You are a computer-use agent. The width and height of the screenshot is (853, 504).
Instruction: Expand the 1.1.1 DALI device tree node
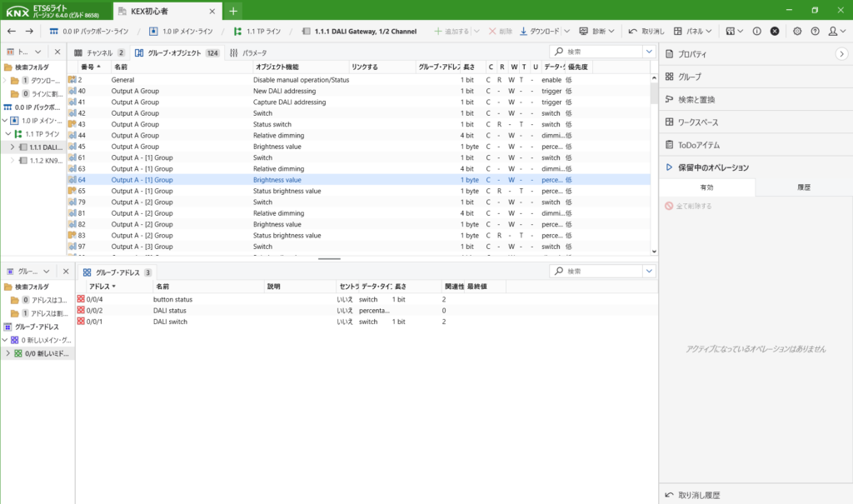[x=12, y=147]
